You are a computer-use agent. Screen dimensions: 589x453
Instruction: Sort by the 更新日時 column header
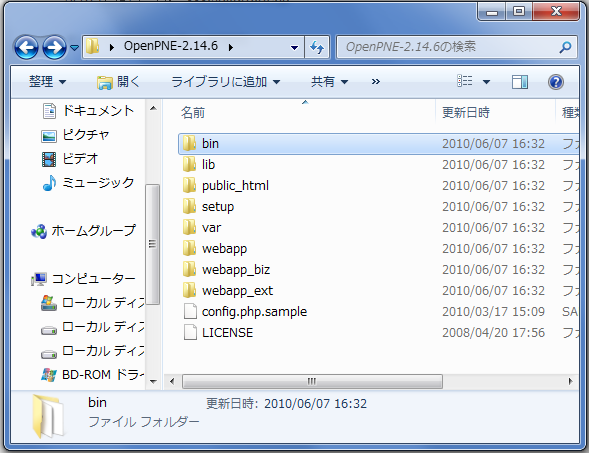[466, 112]
